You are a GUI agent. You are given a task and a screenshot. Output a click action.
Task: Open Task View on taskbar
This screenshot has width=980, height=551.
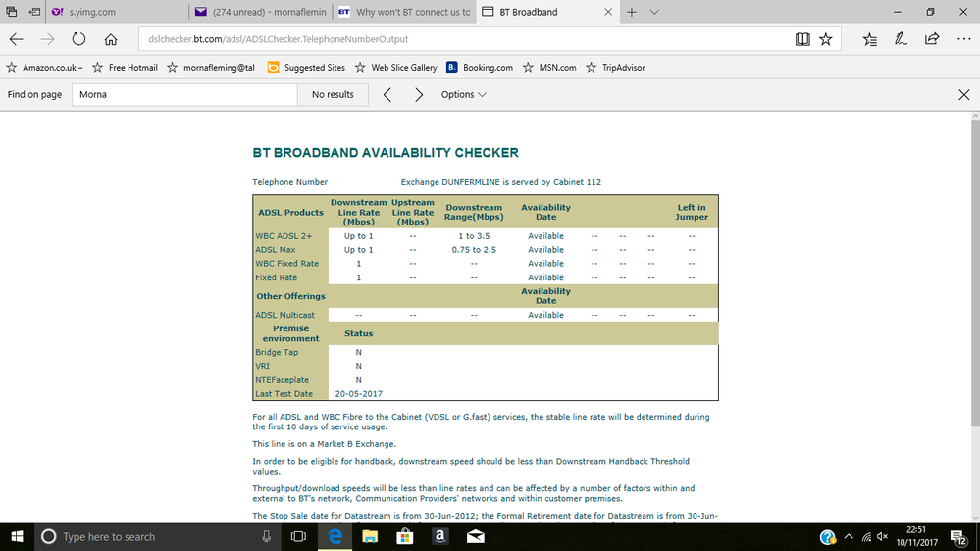[x=299, y=536]
